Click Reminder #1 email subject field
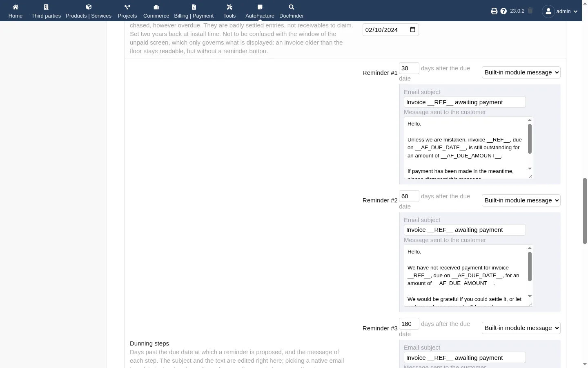 point(465,102)
